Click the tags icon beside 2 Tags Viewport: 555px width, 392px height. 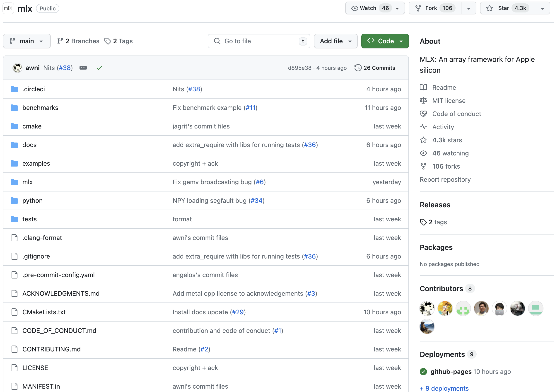[x=108, y=41]
